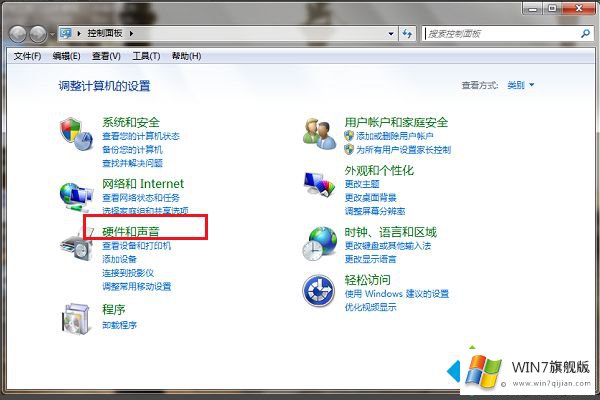600x400 pixels.
Task: Open the 工具(T) menu
Action: 146,56
